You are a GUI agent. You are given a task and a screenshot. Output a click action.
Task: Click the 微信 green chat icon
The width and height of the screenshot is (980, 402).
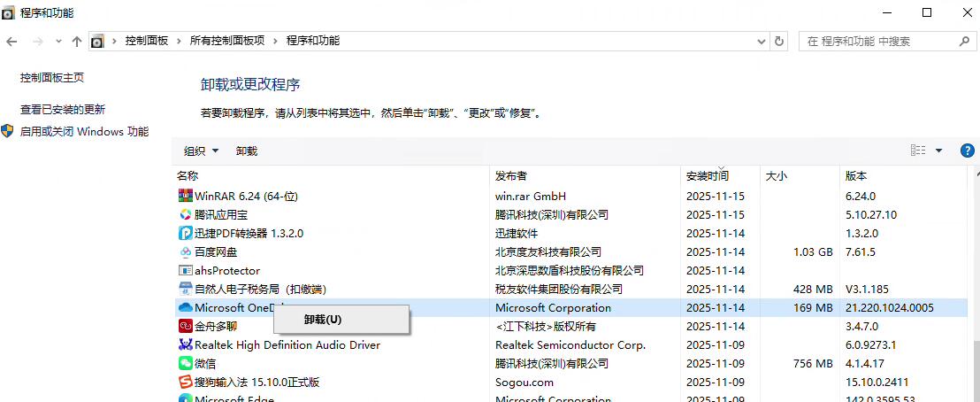tap(186, 363)
